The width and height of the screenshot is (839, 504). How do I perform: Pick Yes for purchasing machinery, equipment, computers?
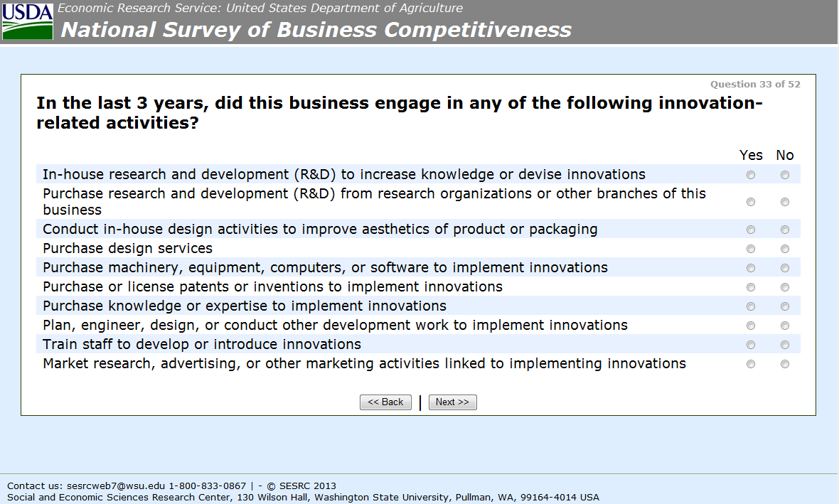point(751,268)
